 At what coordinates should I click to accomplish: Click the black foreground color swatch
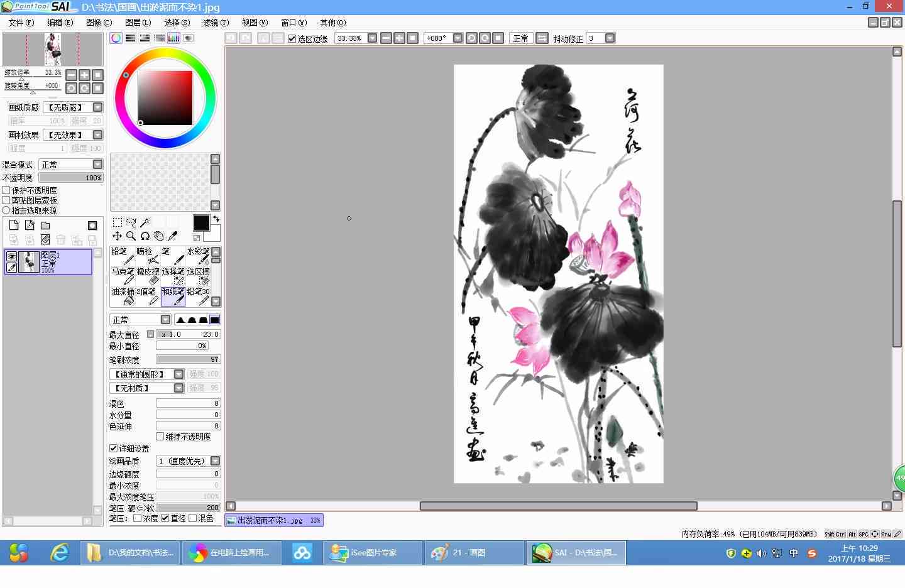(x=201, y=223)
